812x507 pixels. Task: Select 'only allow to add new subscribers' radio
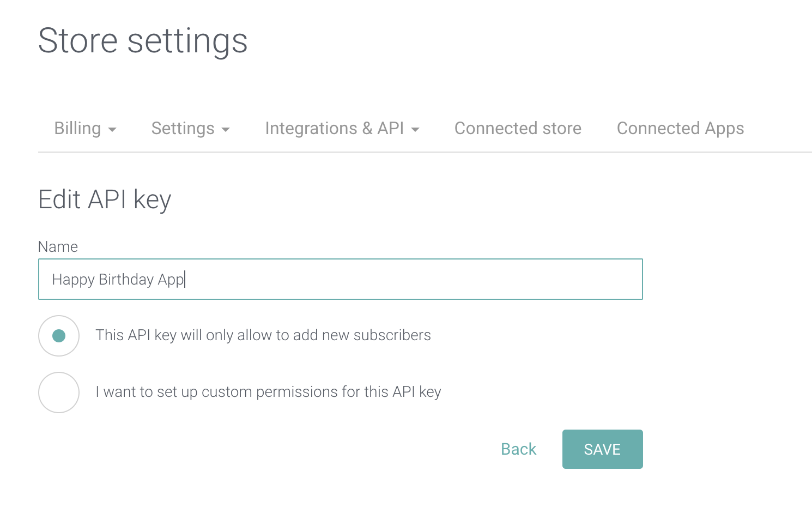(59, 336)
